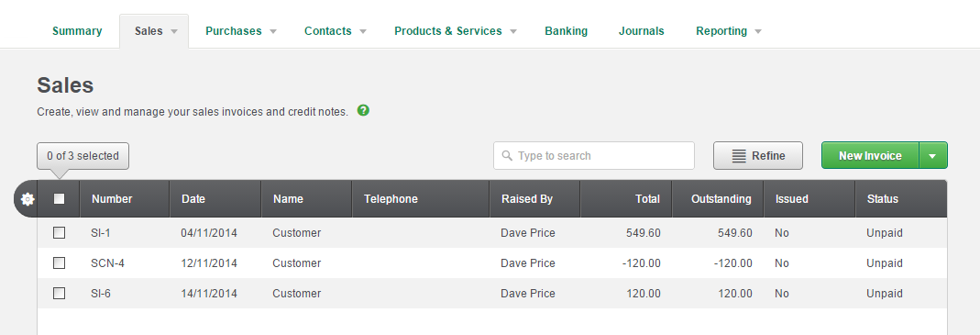
Task: Expand the Contacts menu arrow
Action: 363,31
